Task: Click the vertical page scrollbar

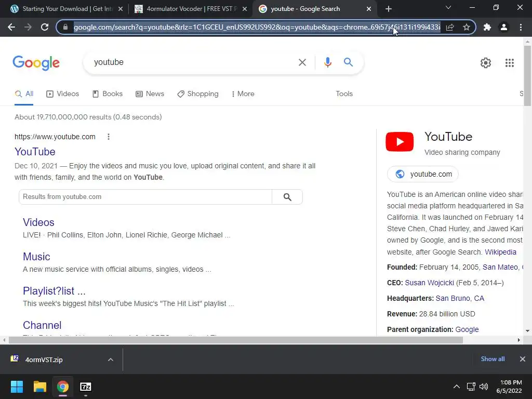Action: pyautogui.click(x=527, y=76)
